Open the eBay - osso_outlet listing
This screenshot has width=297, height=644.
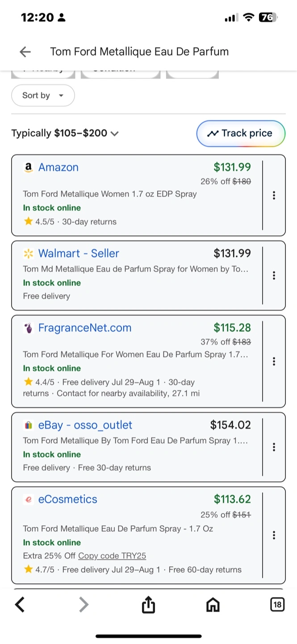[85, 425]
